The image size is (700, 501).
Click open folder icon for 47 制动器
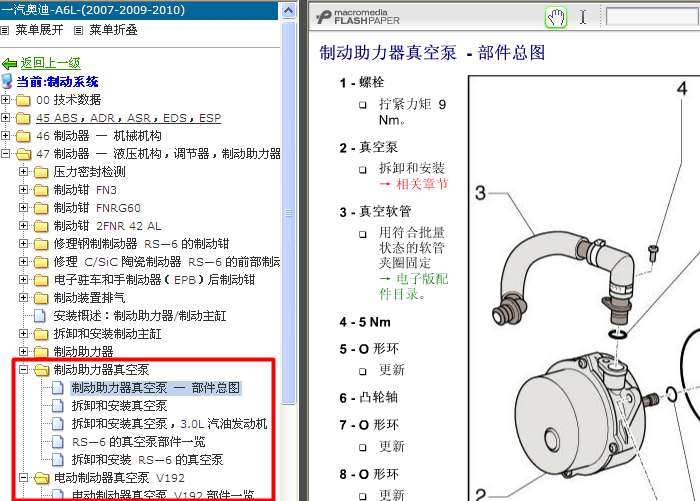[x=23, y=154]
